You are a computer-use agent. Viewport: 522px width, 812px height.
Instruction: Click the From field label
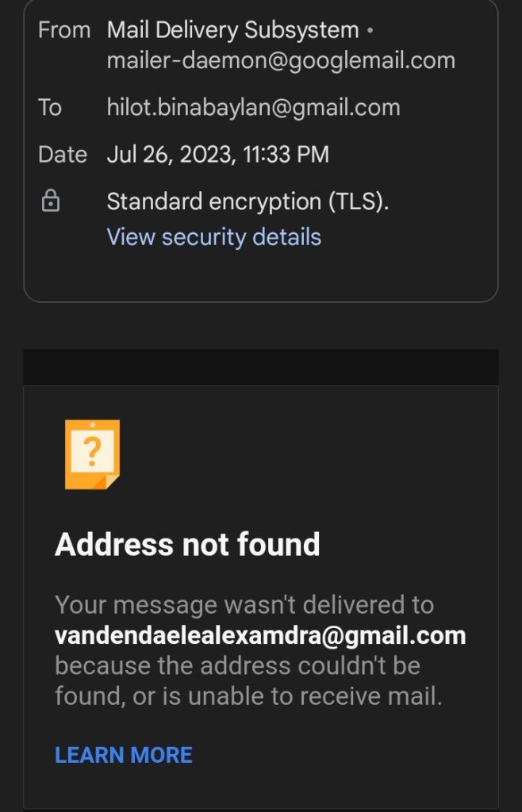64,30
